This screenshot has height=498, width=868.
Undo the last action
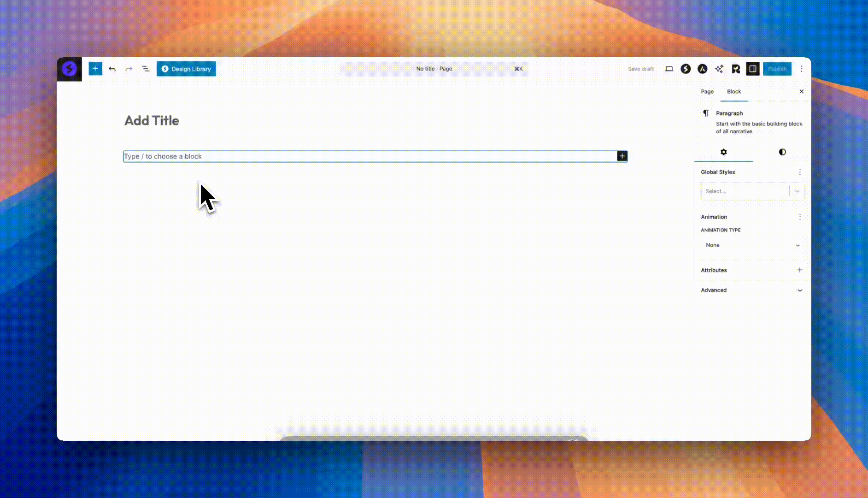click(112, 69)
